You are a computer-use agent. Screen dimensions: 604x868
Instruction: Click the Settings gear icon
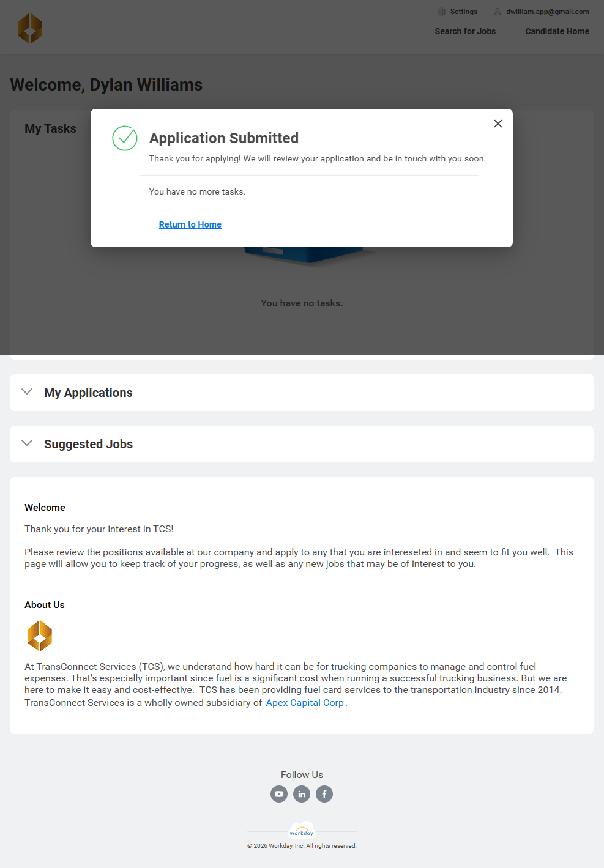[x=442, y=12]
